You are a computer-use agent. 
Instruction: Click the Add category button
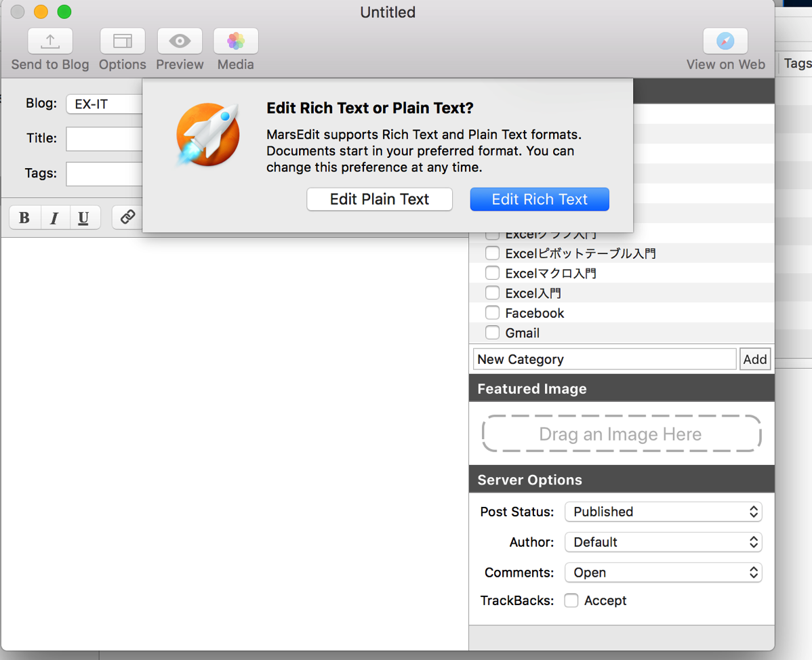point(755,359)
